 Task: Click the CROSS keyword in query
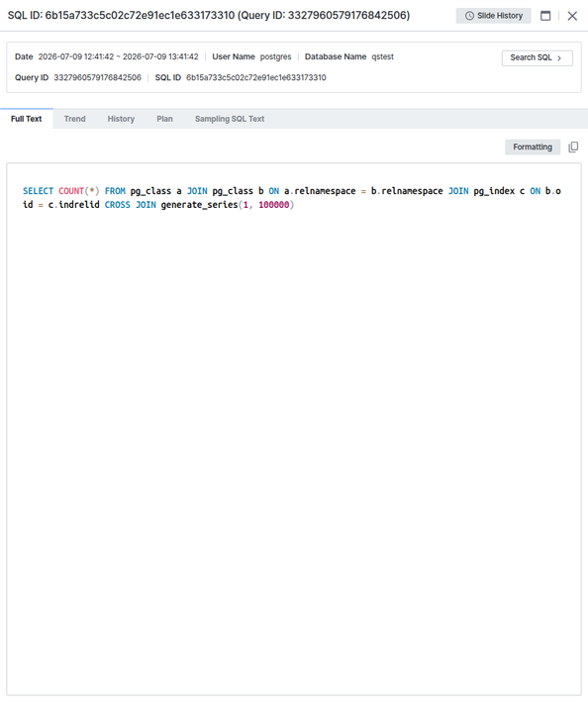[x=118, y=205]
